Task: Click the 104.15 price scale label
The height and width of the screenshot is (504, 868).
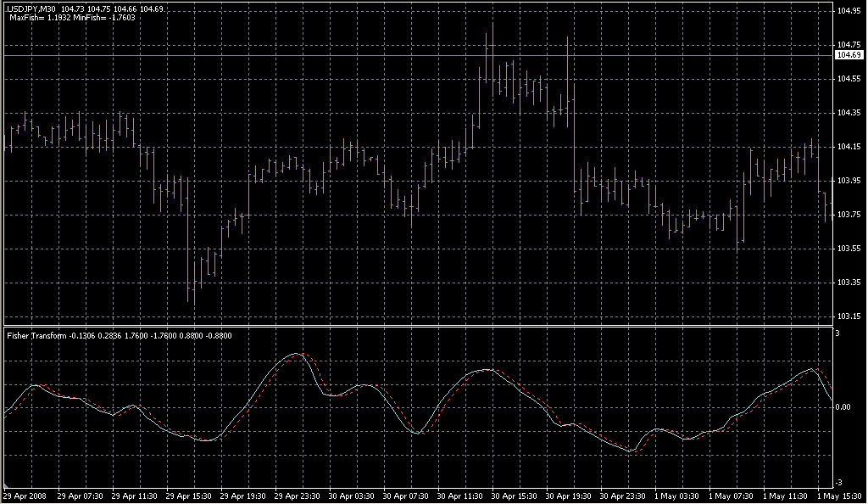Action: point(849,147)
